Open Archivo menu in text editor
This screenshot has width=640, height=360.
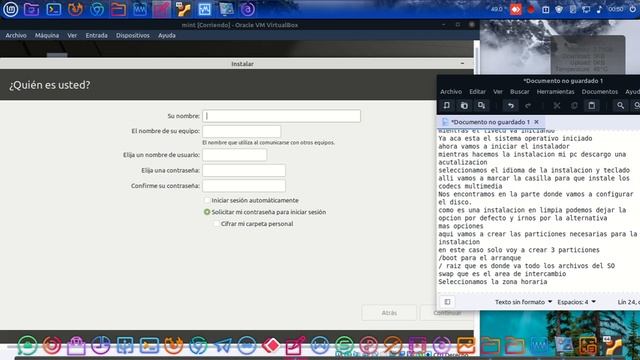coord(451,92)
